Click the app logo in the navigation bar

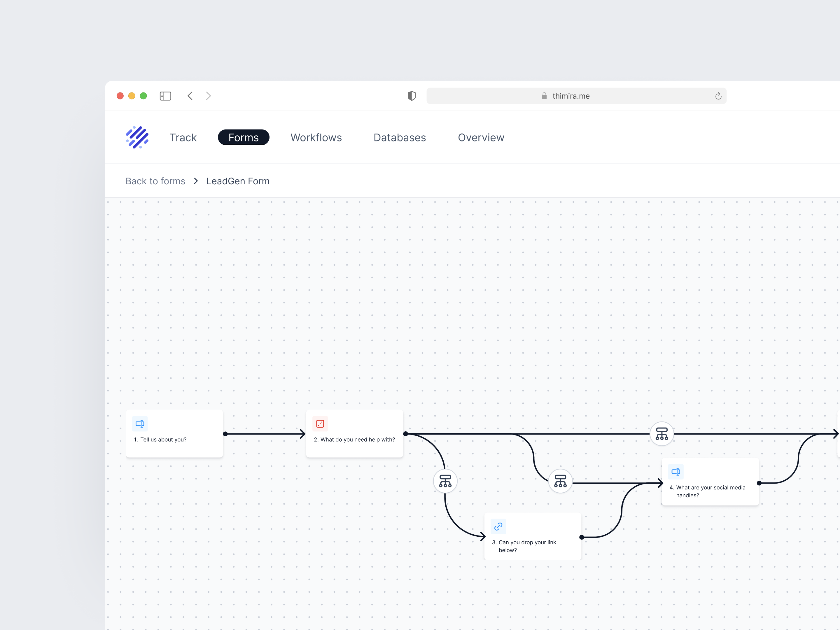[137, 137]
